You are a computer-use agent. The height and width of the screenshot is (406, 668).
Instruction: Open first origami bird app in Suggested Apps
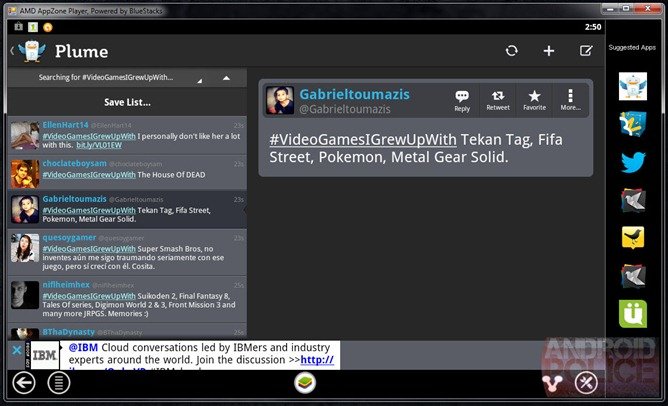[x=633, y=200]
